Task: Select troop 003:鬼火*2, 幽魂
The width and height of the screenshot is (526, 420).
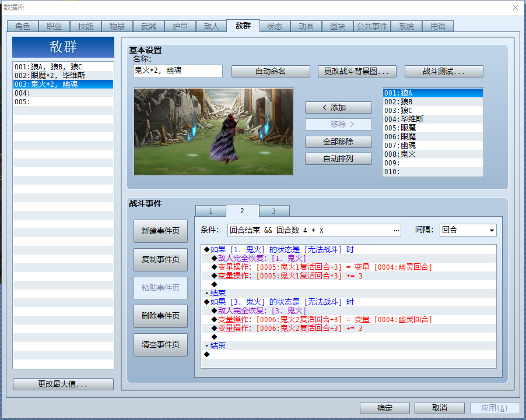Action: point(64,84)
